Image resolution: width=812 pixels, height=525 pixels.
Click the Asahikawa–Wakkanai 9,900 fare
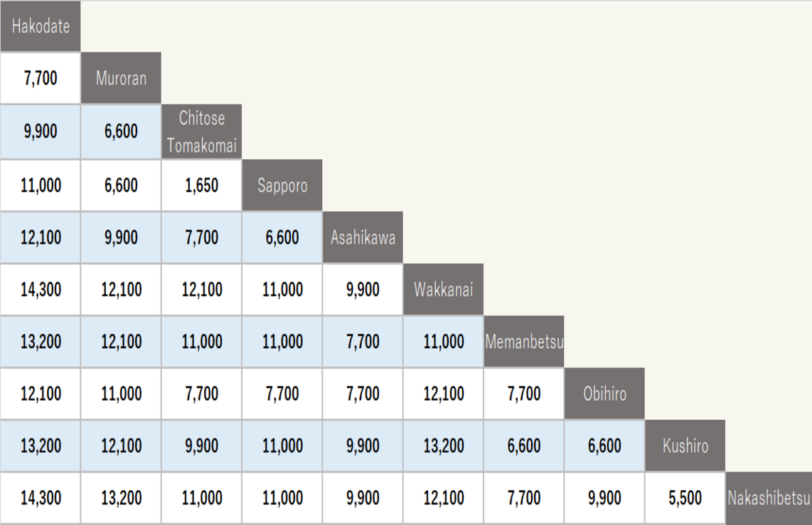click(363, 289)
